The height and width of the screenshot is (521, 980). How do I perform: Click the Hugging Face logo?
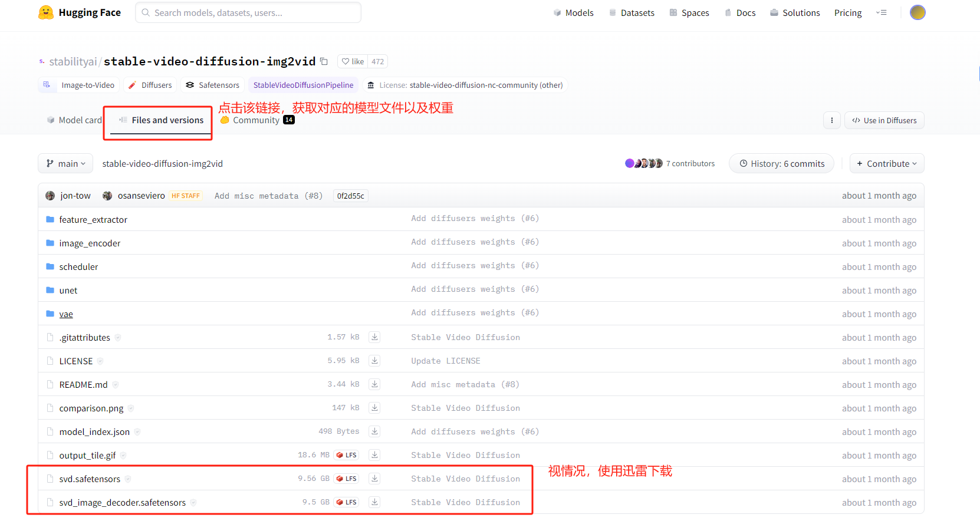(x=80, y=12)
